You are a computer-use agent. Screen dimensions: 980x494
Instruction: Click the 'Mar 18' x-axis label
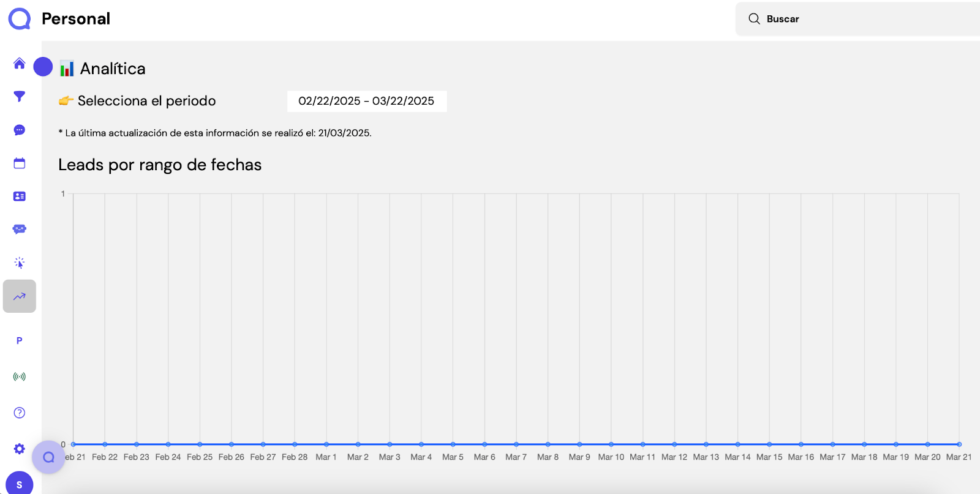point(864,457)
